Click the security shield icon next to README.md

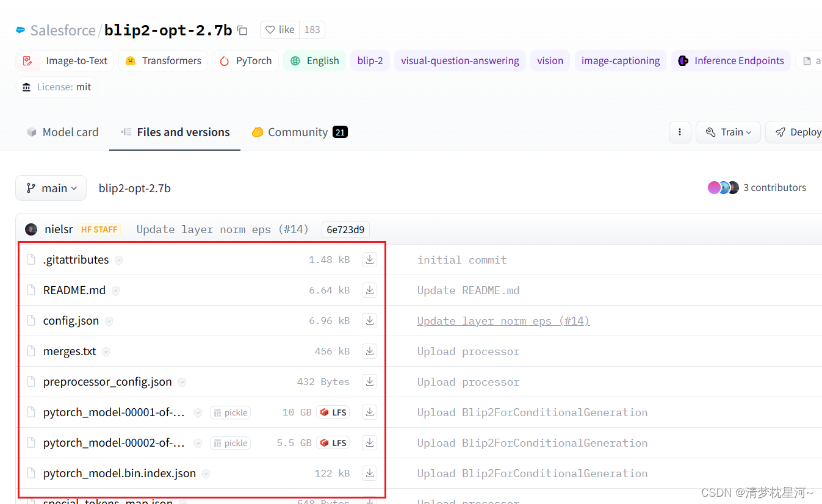tap(115, 290)
